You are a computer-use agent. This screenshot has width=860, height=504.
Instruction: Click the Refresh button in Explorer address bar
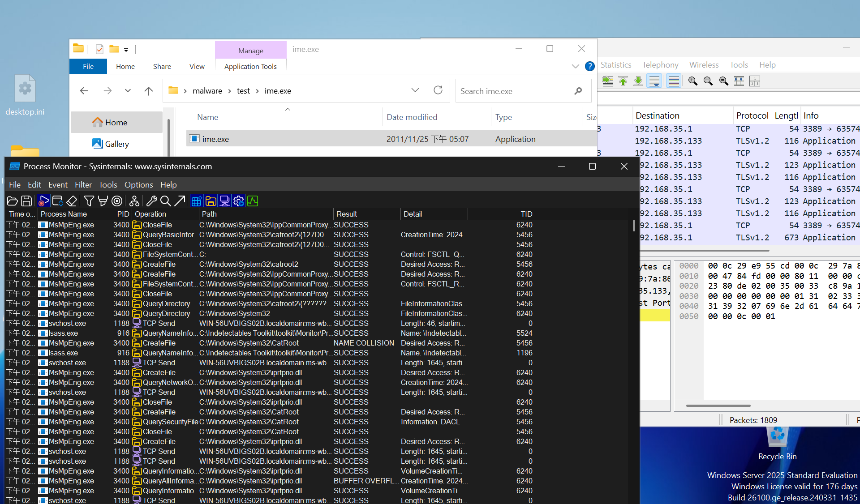point(438,90)
